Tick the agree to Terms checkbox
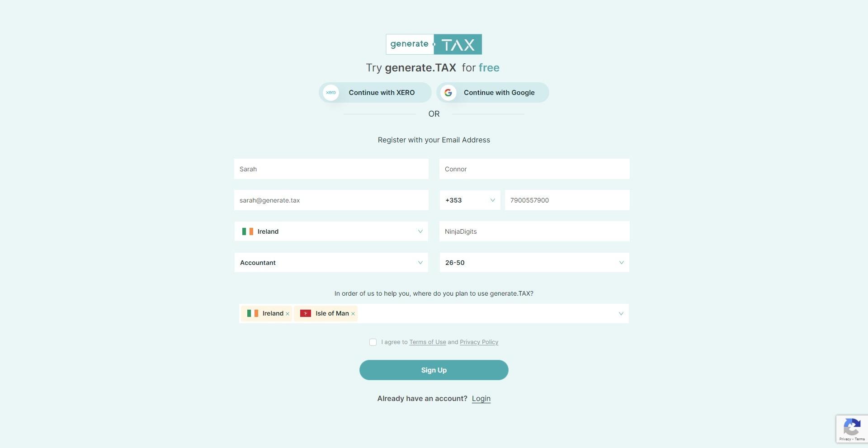Viewport: 868px width, 448px height. pos(373,342)
